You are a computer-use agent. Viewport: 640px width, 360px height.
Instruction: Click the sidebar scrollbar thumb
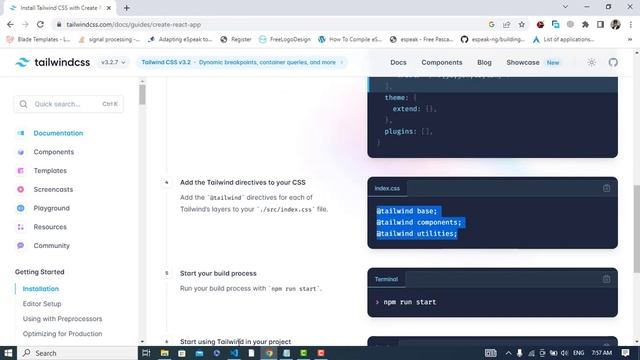click(142, 95)
